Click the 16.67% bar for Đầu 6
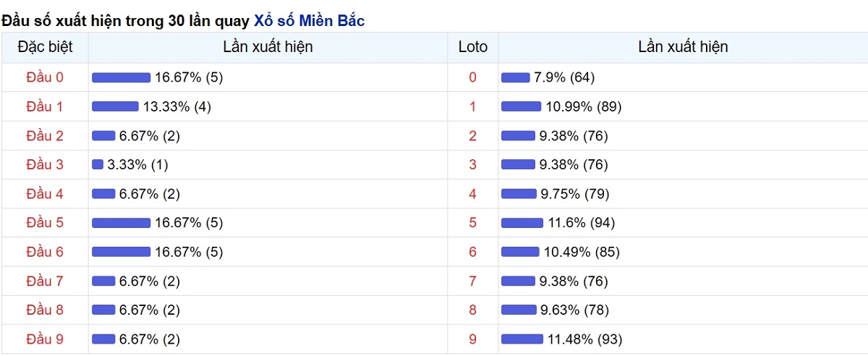Image resolution: width=868 pixels, height=356 pixels. point(121,252)
